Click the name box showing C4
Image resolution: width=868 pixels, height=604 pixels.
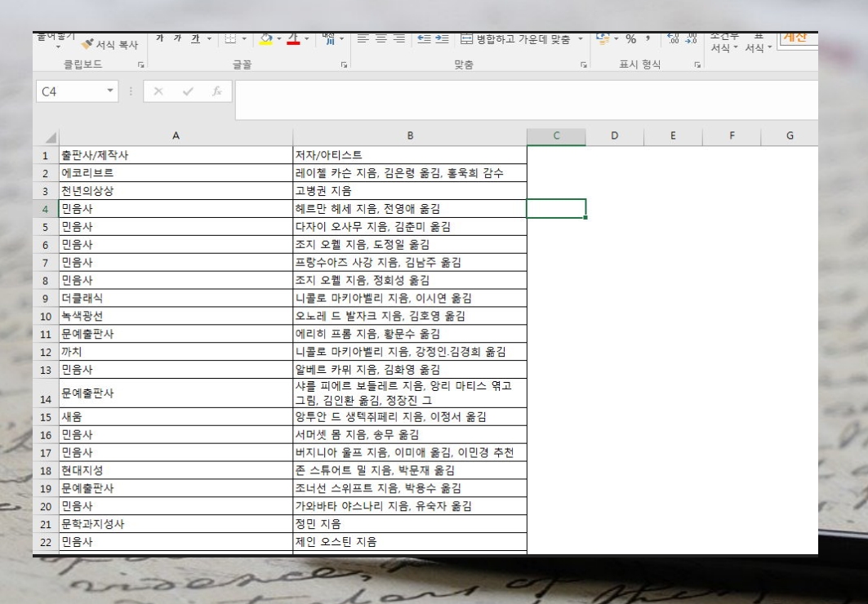tap(70, 91)
